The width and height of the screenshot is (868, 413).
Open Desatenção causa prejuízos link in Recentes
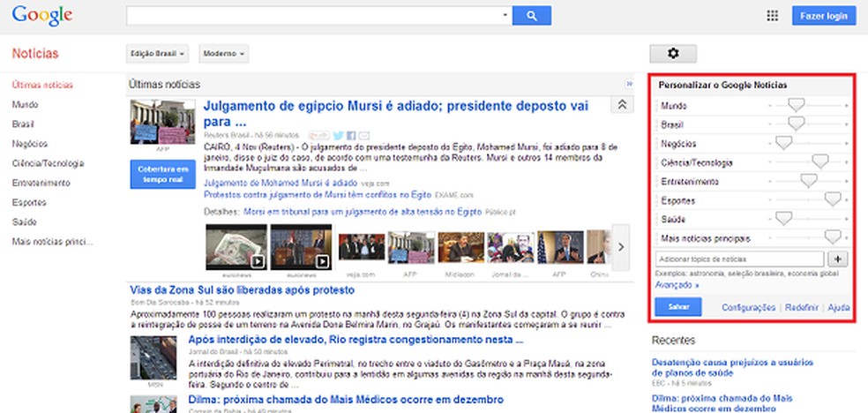732,368
